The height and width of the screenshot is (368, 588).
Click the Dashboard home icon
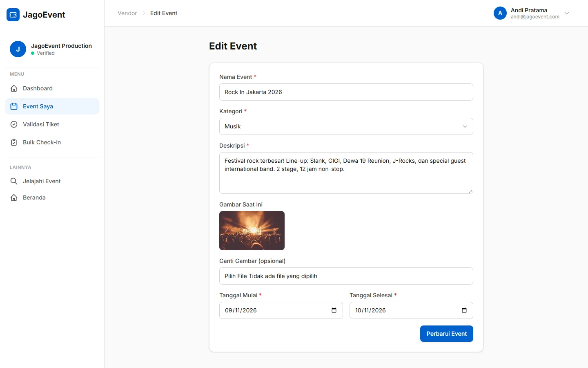(x=14, y=88)
